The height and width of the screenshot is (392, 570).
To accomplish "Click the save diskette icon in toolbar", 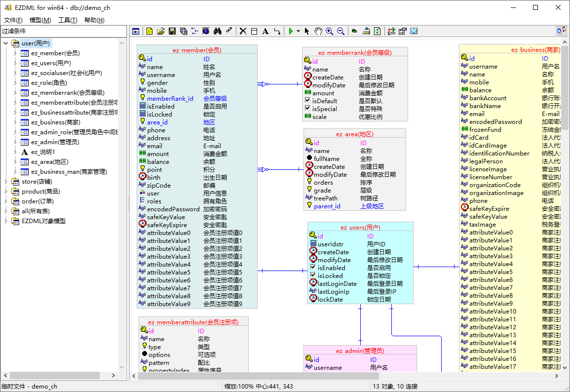I will [172, 31].
